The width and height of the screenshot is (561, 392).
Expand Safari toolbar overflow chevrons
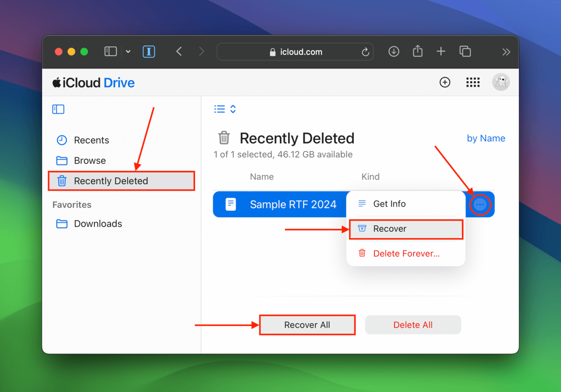tap(506, 52)
